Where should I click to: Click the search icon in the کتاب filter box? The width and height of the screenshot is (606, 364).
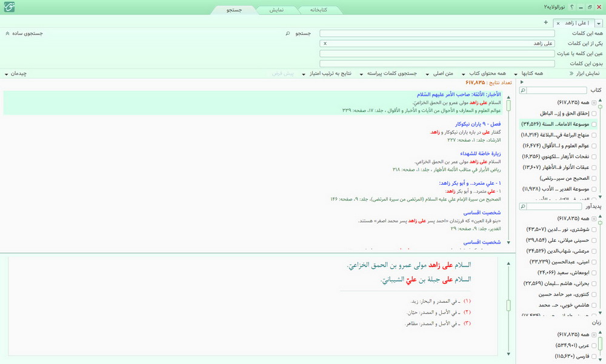(x=523, y=90)
